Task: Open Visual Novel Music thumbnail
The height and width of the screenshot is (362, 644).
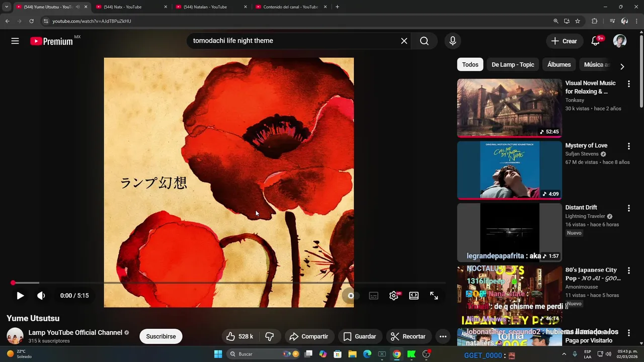Action: click(509, 108)
